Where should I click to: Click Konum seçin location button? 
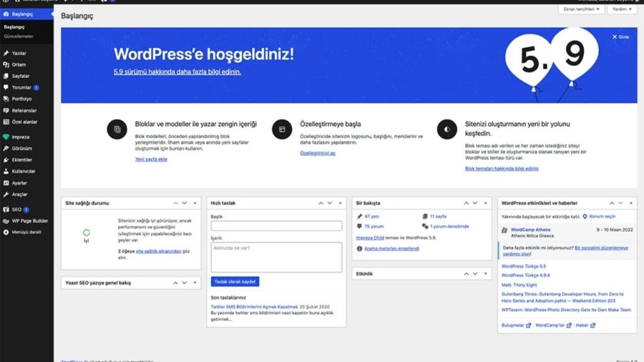[x=599, y=216]
